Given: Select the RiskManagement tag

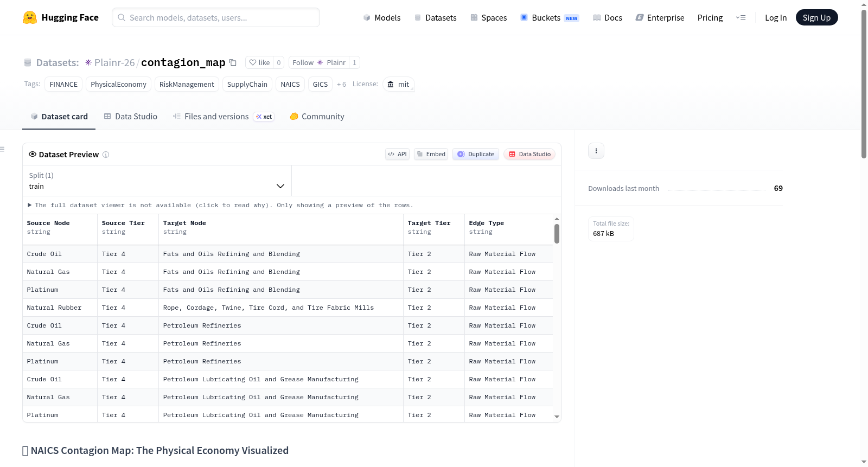Looking at the screenshot, I should coord(187,84).
